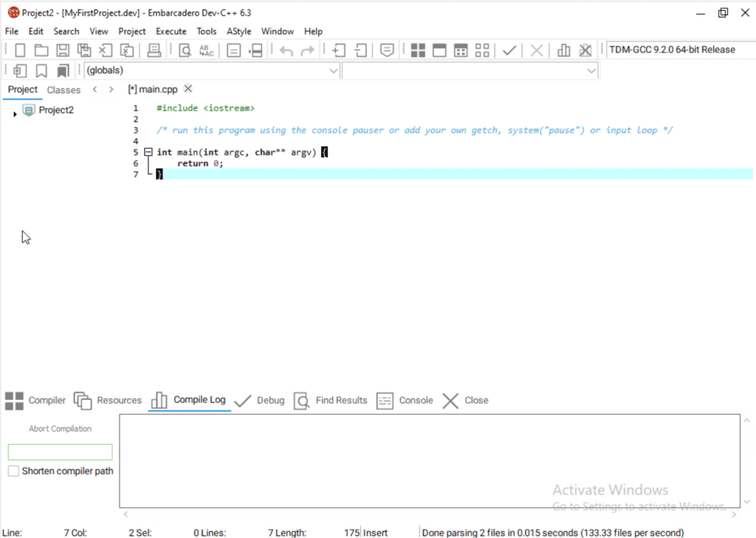756x538 pixels.
Task: Open the View menu
Action: (x=99, y=31)
